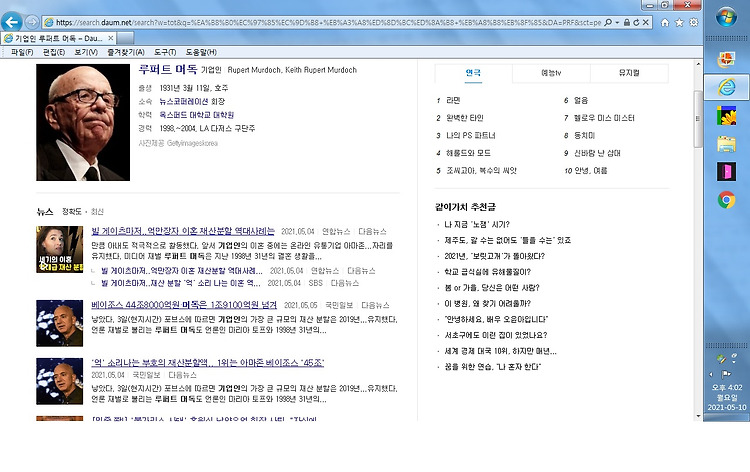This screenshot has width=750, height=472.
Task: Open ranking item 4 해롤드와 모드
Action: (x=468, y=153)
